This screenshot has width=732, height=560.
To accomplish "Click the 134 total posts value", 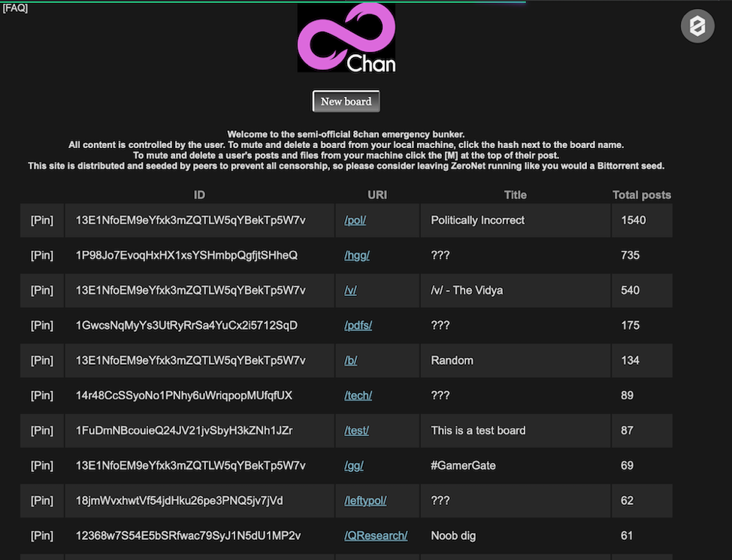I will click(631, 361).
